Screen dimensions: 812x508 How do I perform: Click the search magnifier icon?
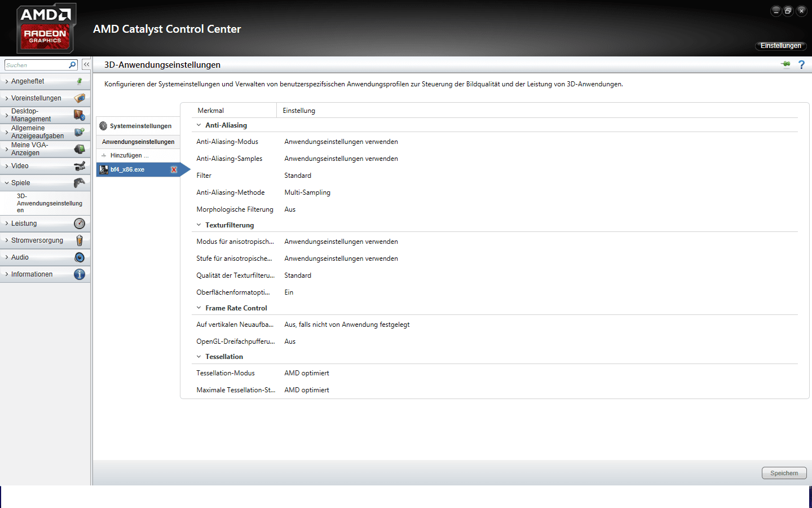(x=72, y=65)
